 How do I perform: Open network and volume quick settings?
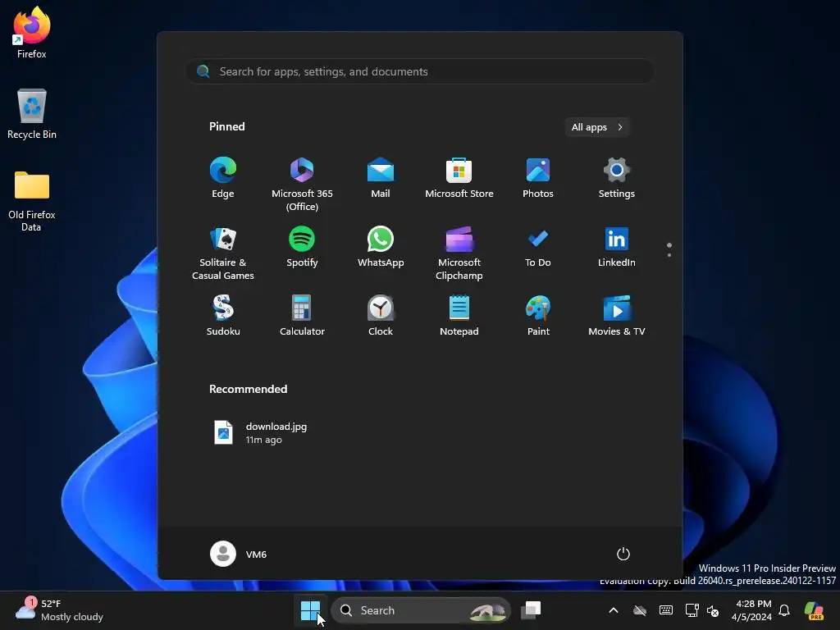(x=702, y=610)
